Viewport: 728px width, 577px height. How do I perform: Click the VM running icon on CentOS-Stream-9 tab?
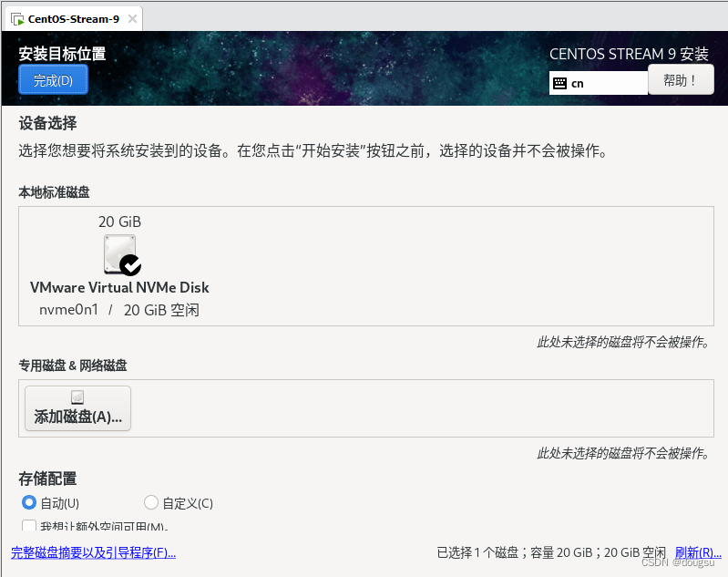(x=17, y=19)
